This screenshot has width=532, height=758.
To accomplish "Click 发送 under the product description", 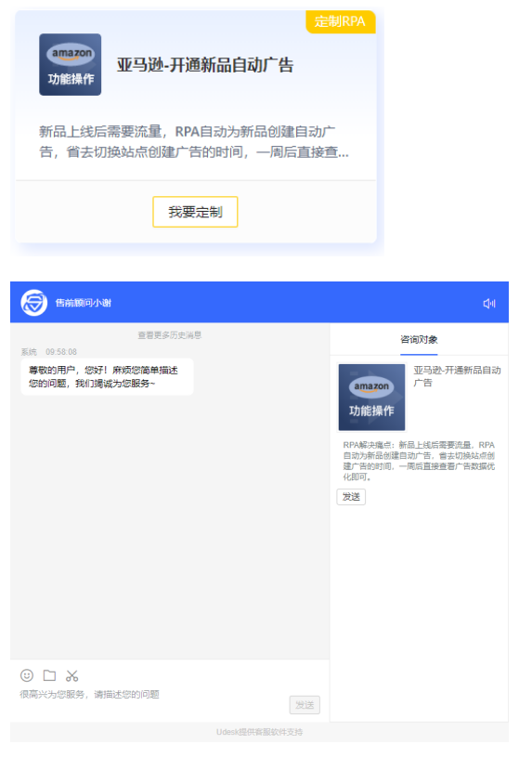I will pos(351,496).
